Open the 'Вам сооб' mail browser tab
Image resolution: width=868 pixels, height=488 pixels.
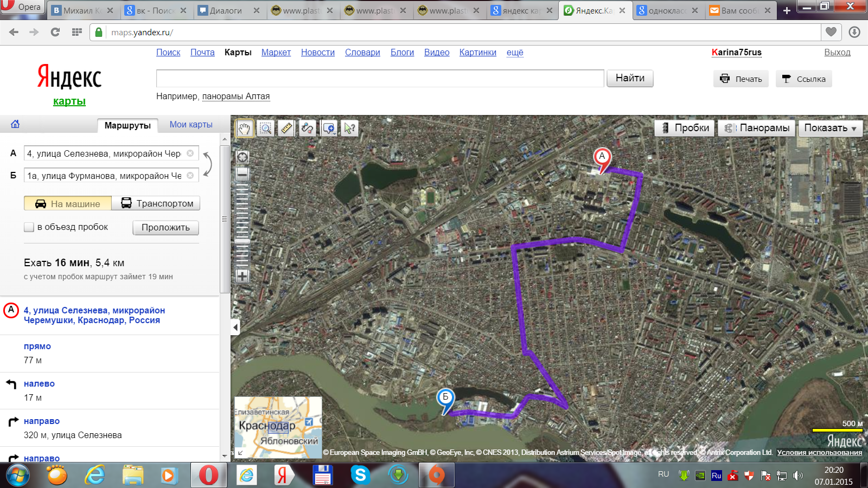741,10
